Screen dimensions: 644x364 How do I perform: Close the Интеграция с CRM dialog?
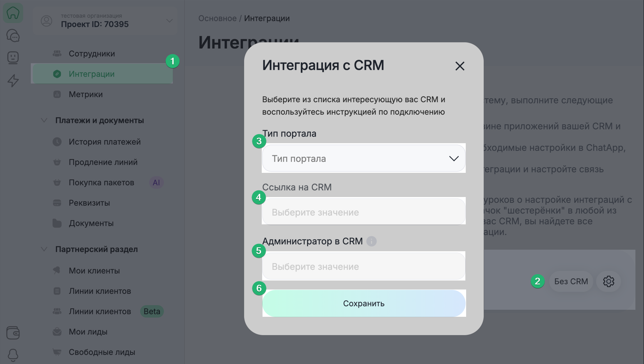(459, 66)
